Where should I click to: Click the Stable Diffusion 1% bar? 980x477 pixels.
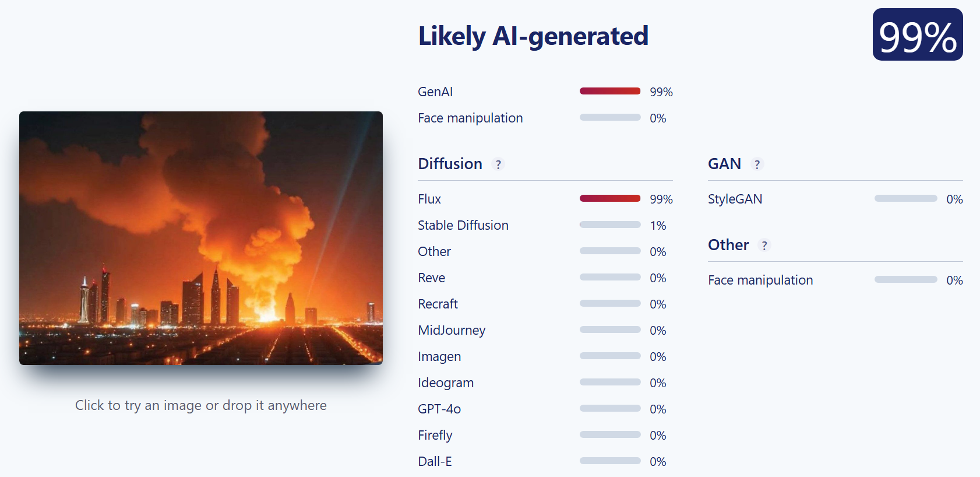610,225
